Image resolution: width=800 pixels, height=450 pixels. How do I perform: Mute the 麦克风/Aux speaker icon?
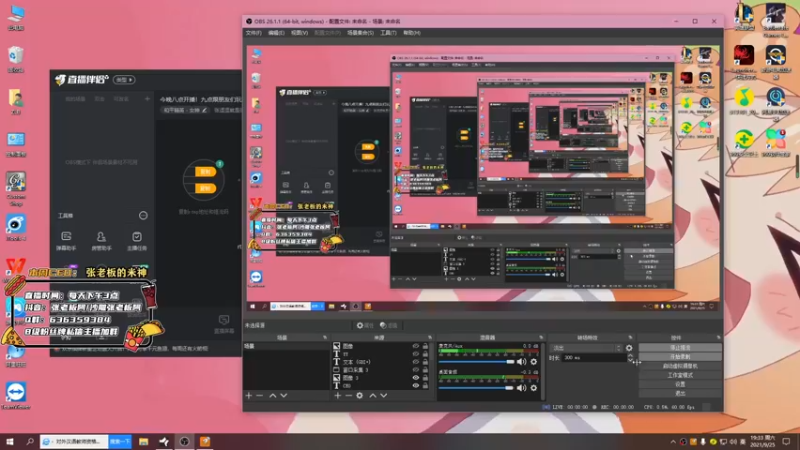coord(521,362)
